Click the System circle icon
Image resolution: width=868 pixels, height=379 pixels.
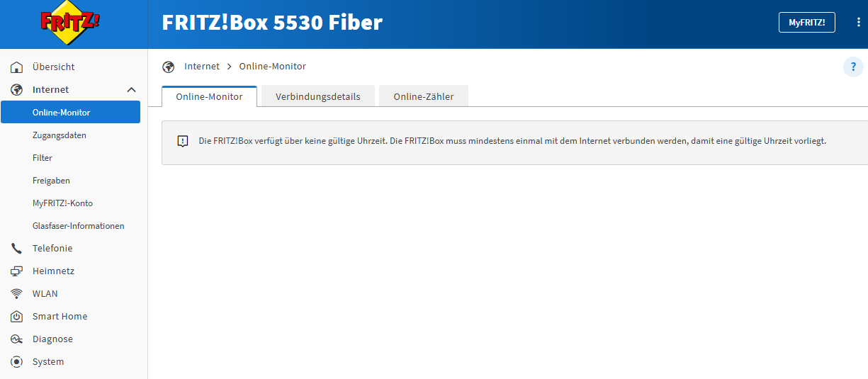point(17,362)
